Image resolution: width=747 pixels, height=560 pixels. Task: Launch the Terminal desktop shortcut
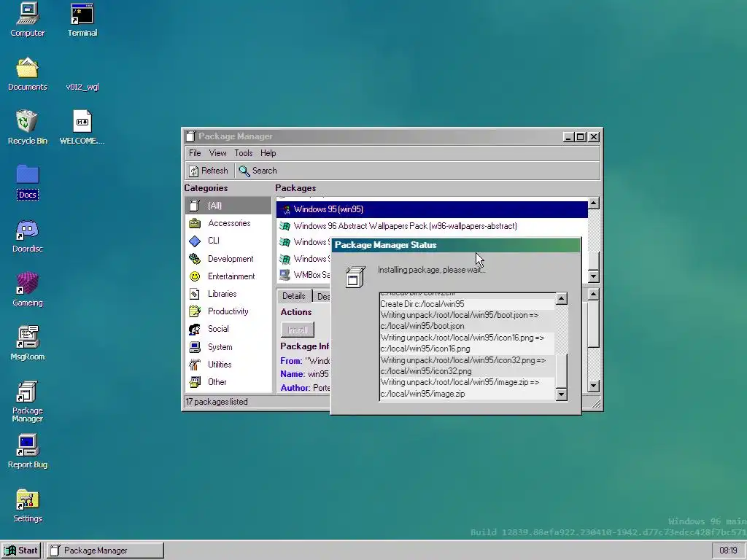tap(82, 20)
